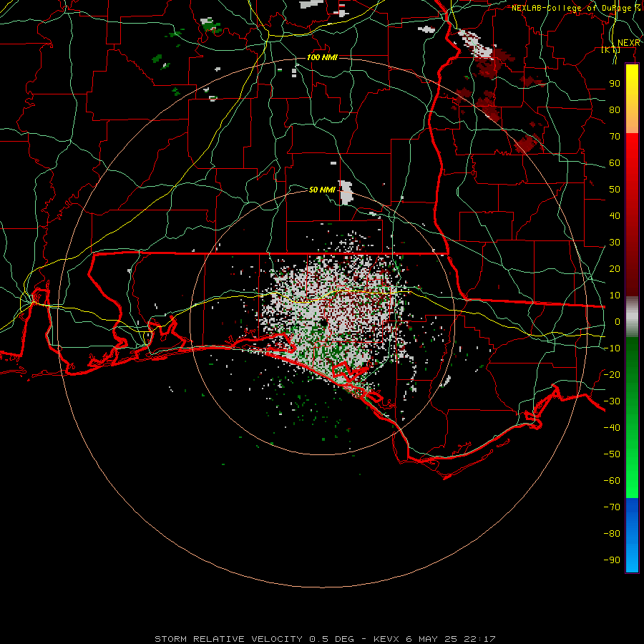Viewport: 644px width, 644px height.
Task: Click the -90 value on velocity scale
Action: click(x=612, y=560)
